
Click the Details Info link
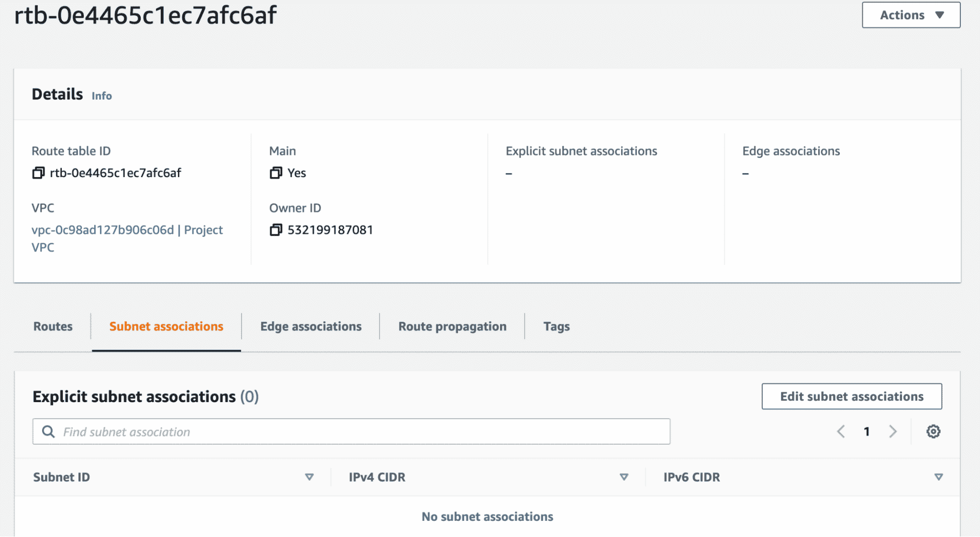tap(101, 96)
